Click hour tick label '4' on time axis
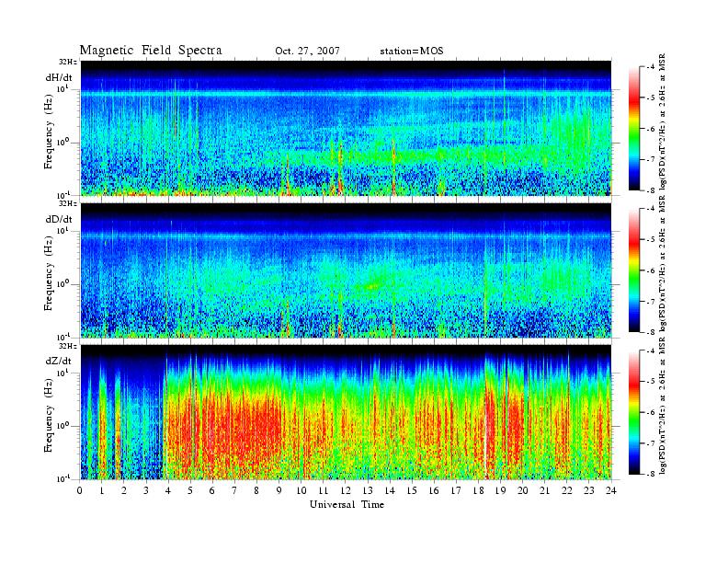This screenshot has height=563, width=728. coord(168,490)
